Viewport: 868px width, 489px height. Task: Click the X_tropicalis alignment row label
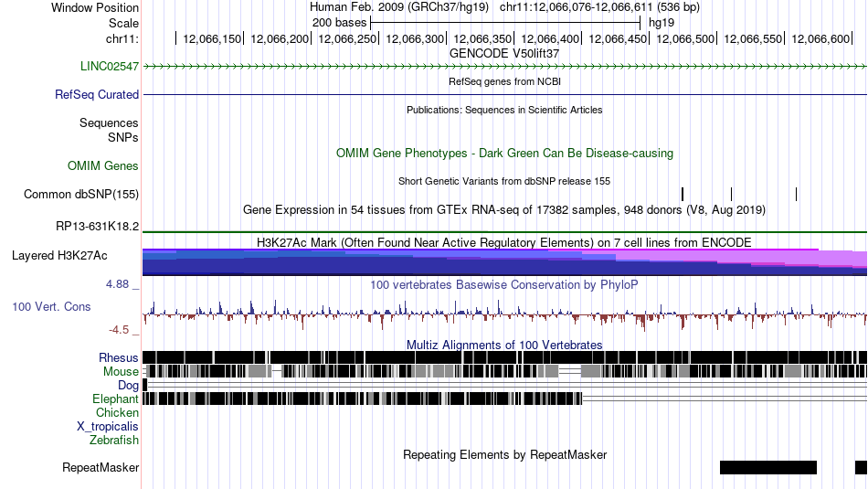pyautogui.click(x=108, y=427)
